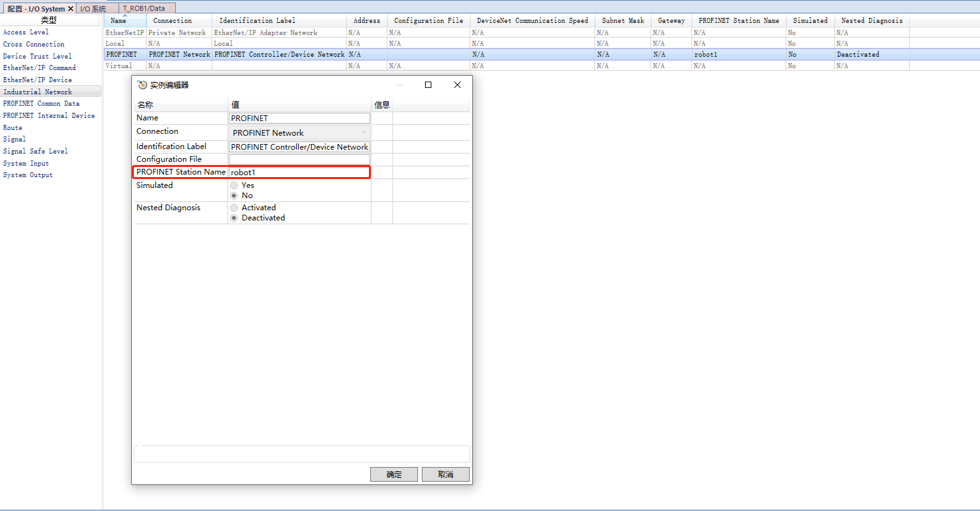Viewport: 980px width, 511px height.
Task: Click the 值 column header in dialog
Action: [299, 105]
